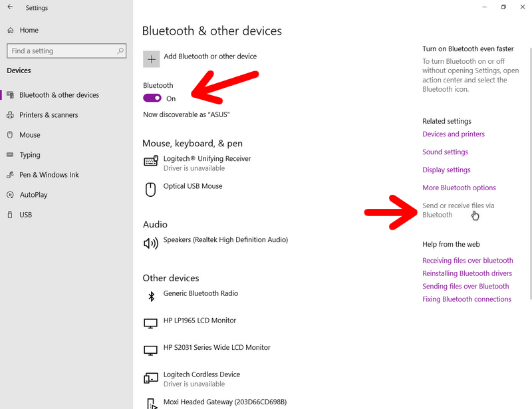Select the Generic Bluetooth Radio icon
The height and width of the screenshot is (409, 532).
(x=152, y=297)
